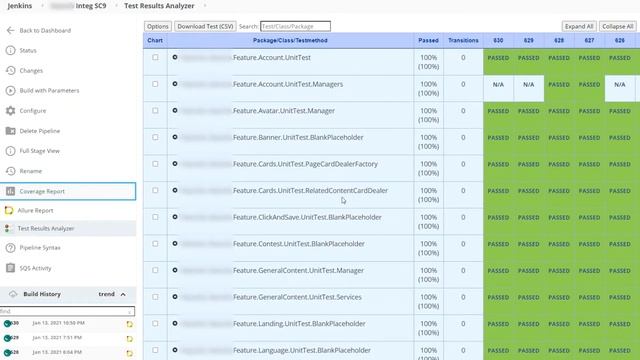
Task: Click build 630 success status icon
Action: (7, 323)
